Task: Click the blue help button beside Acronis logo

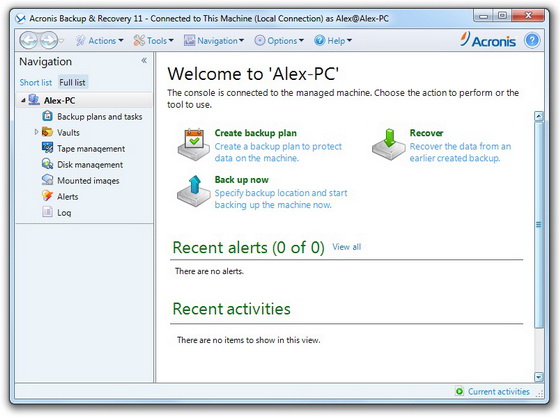Action: pyautogui.click(x=532, y=40)
